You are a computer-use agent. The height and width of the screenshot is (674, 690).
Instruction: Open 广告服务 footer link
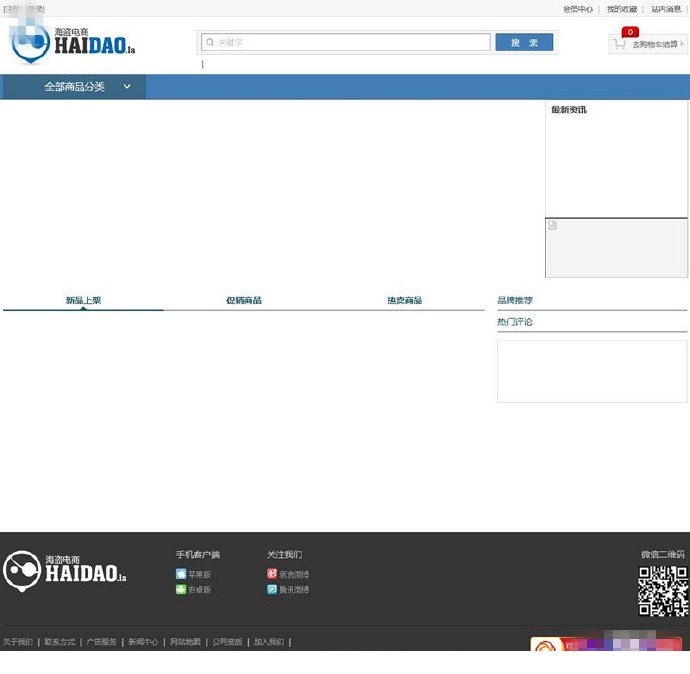click(x=102, y=642)
